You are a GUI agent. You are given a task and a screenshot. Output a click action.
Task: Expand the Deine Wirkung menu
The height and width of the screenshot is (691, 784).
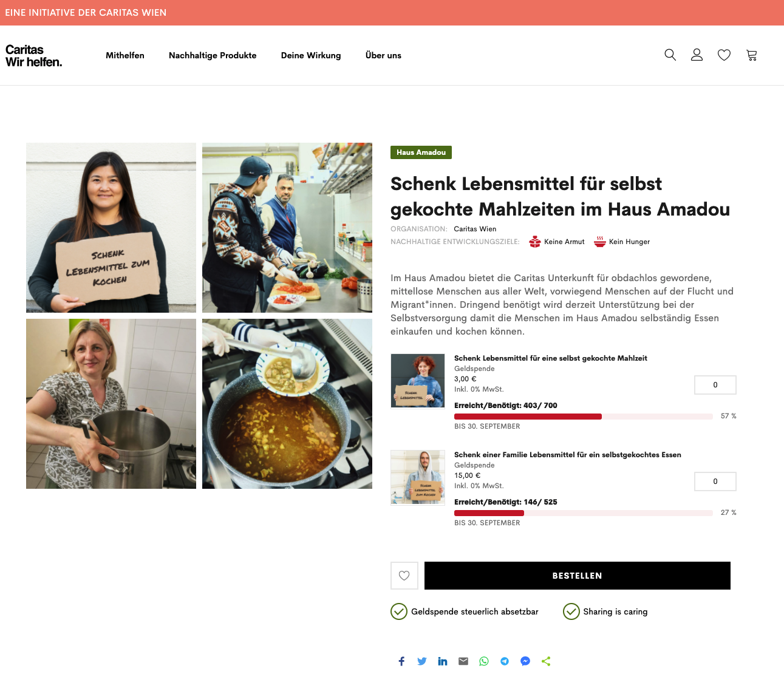point(311,55)
